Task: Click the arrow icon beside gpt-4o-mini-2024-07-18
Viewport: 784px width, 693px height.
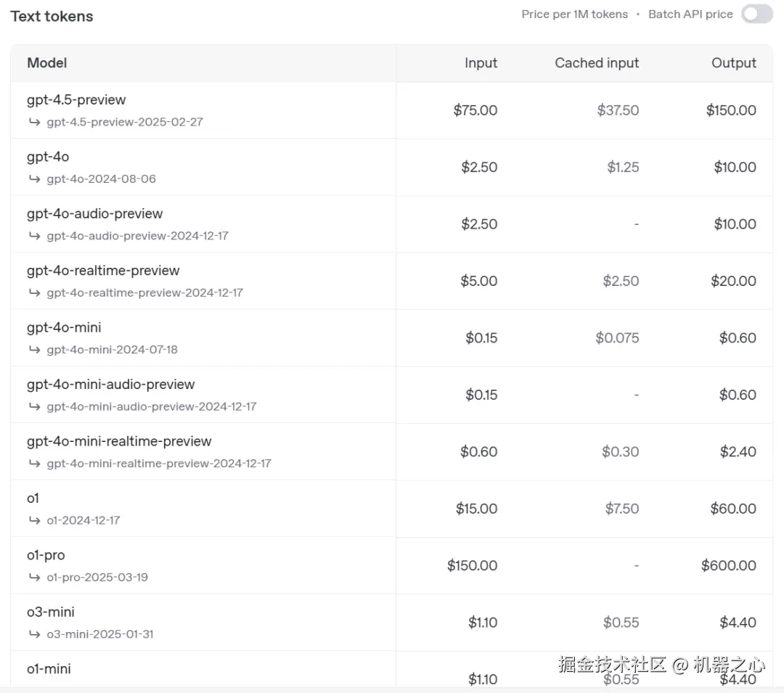Action: (x=34, y=349)
